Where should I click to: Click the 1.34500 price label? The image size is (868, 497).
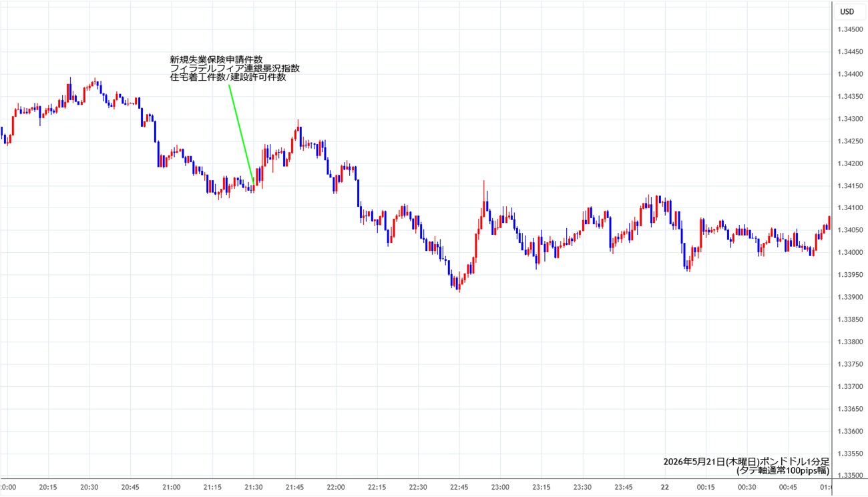pyautogui.click(x=850, y=29)
